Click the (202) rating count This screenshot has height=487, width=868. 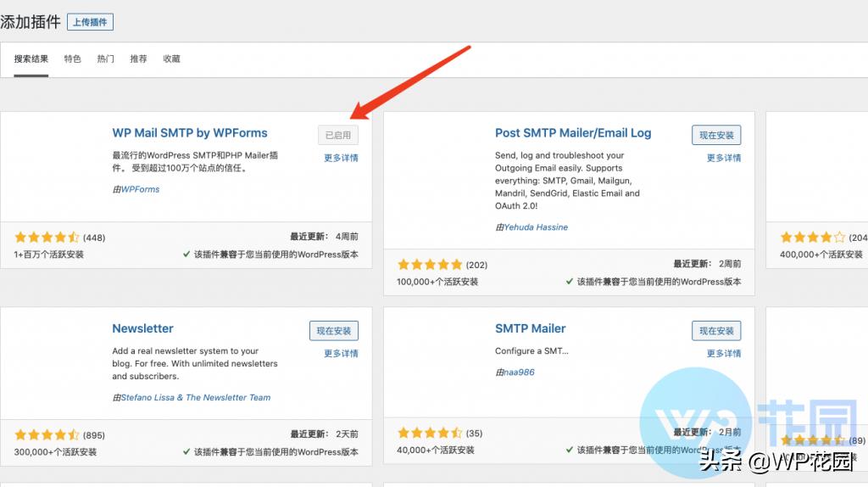(x=476, y=265)
